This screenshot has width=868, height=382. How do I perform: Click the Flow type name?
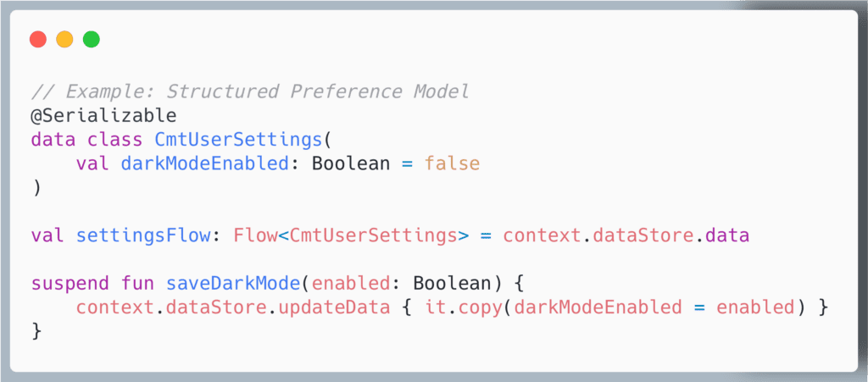tap(256, 235)
